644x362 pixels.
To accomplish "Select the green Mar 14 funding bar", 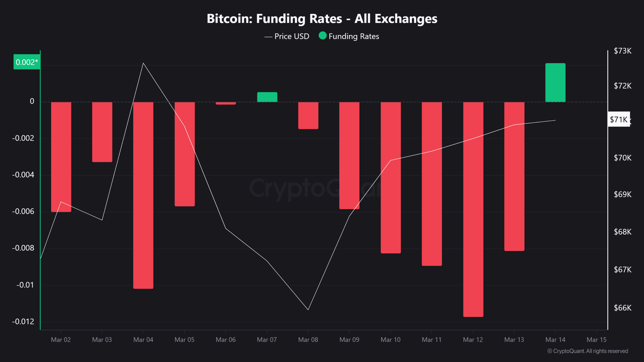I will tap(555, 82).
